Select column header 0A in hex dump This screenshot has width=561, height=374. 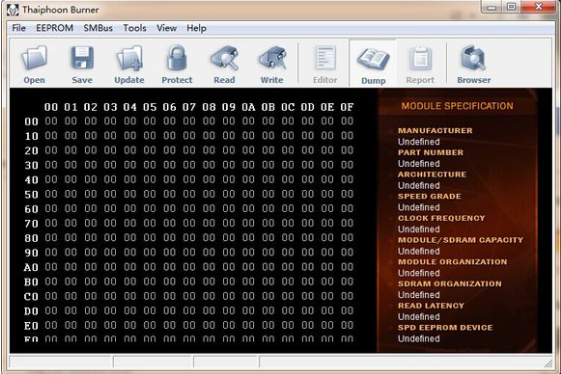(248, 107)
